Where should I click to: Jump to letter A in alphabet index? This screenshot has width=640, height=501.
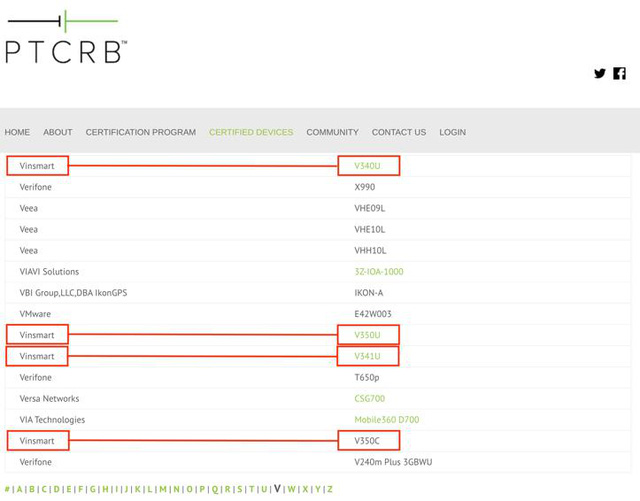(19, 489)
